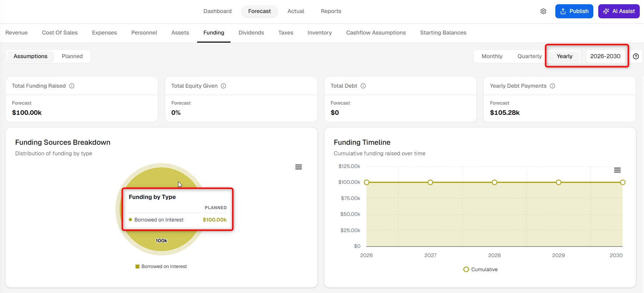Go to the Taxes section
The image size is (644, 293).
tap(286, 33)
